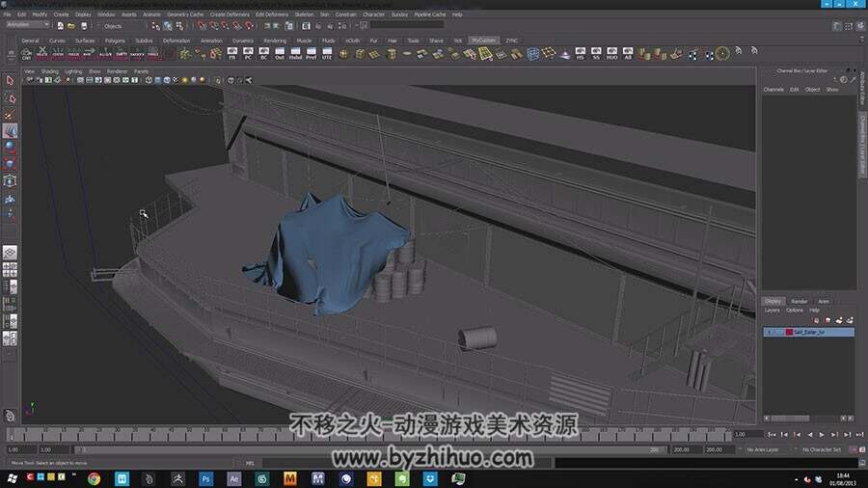This screenshot has width=868, height=488.
Task: Click the Open Scene folder icon
Action: [71, 26]
